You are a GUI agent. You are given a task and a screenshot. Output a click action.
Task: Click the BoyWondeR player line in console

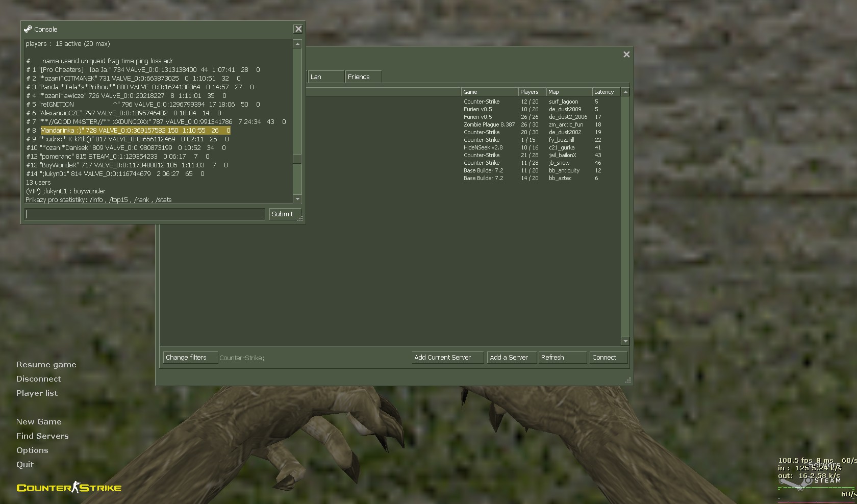[127, 165]
